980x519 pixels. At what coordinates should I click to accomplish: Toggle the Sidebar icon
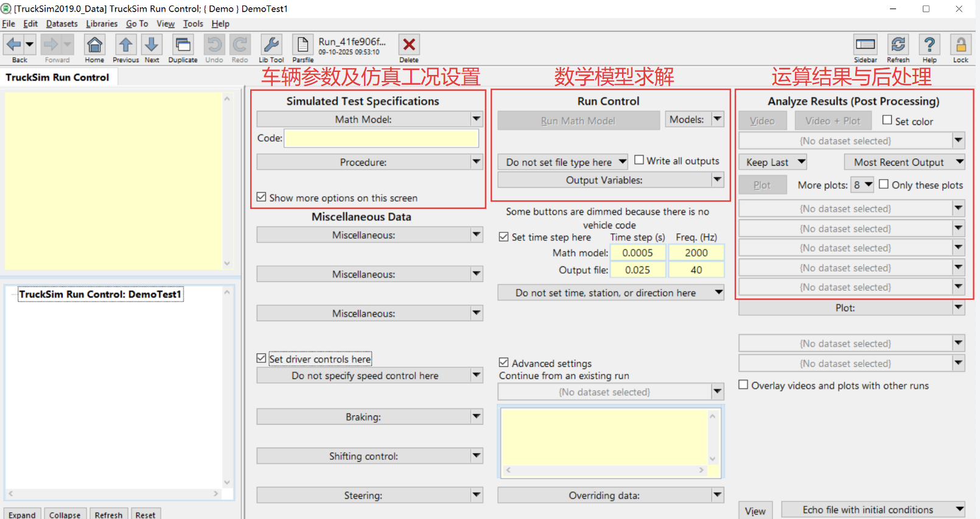coord(865,44)
